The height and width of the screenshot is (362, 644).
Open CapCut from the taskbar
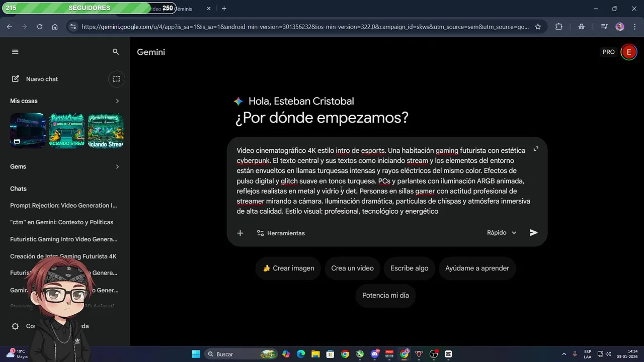pyautogui.click(x=448, y=354)
